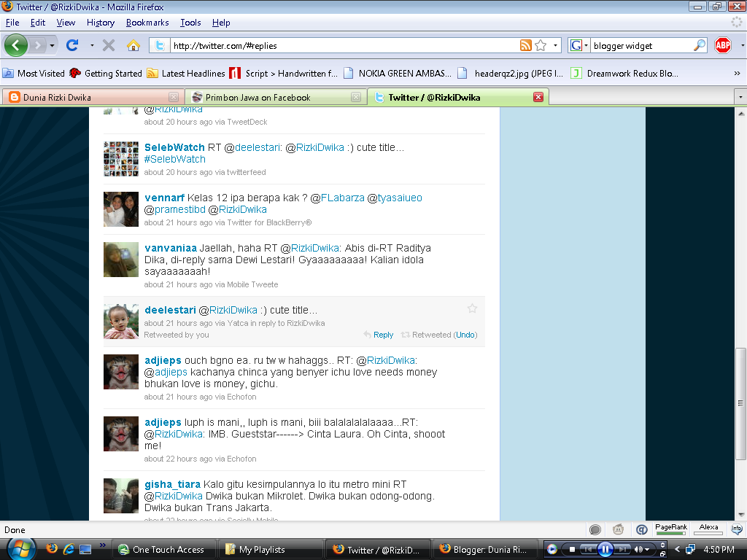Expand the dropdown next to Reload button

92,46
